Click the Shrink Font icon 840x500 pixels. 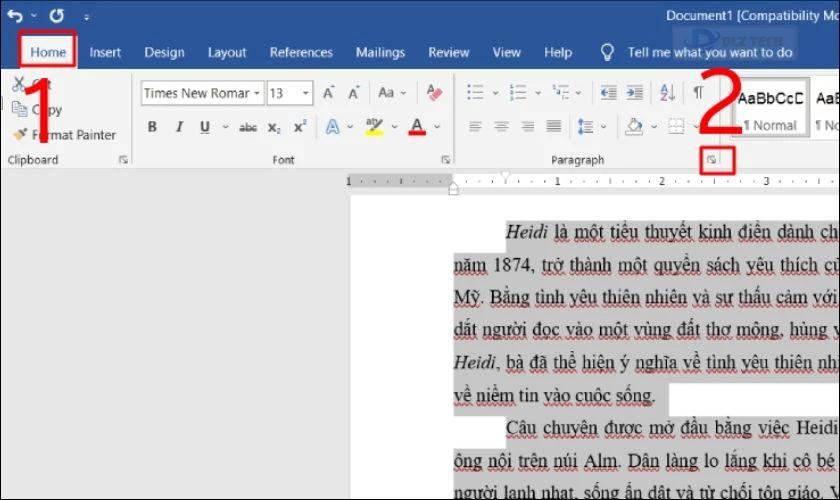pos(354,93)
